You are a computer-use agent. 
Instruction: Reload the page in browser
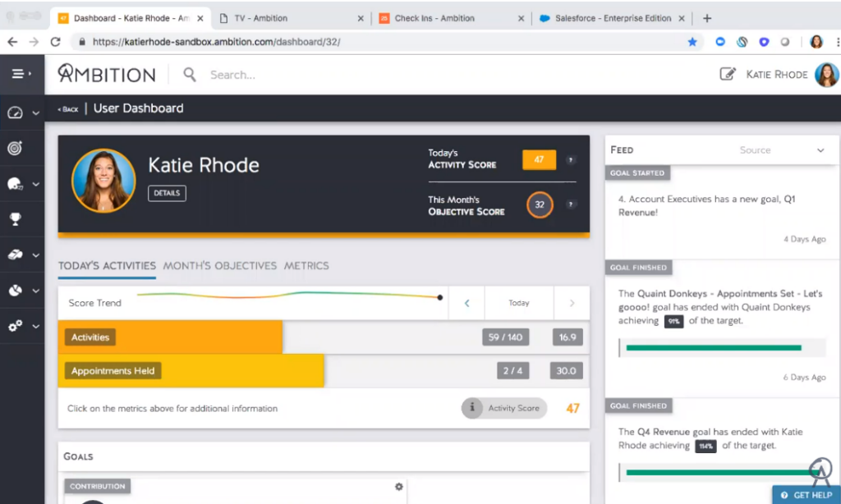point(55,42)
